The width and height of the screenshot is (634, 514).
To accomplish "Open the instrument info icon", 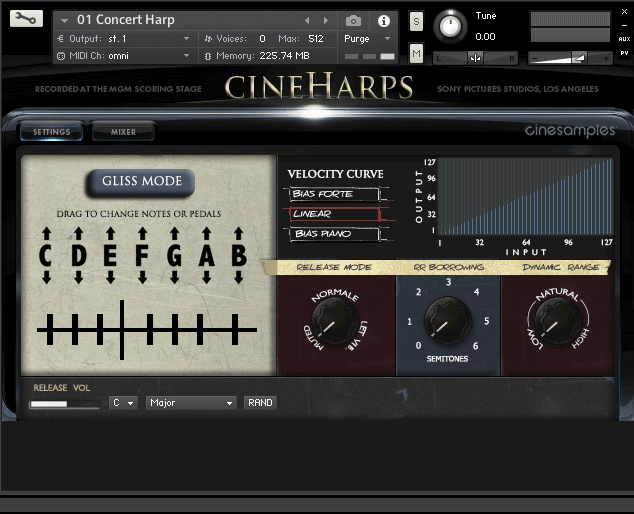I will pyautogui.click(x=383, y=21).
